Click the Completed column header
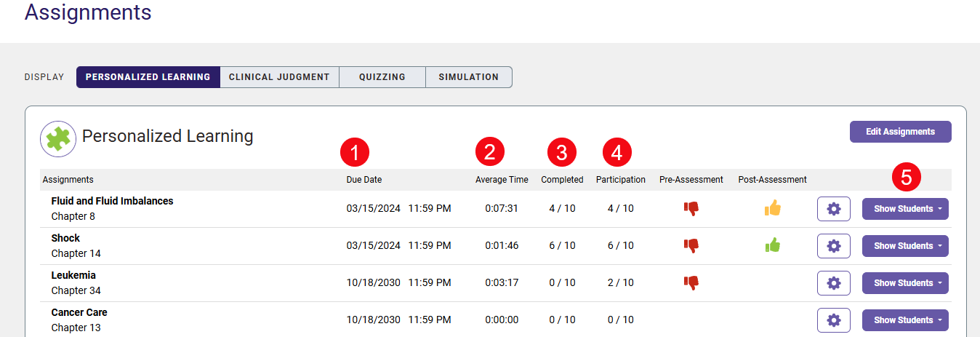The width and height of the screenshot is (980, 337). [x=562, y=180]
